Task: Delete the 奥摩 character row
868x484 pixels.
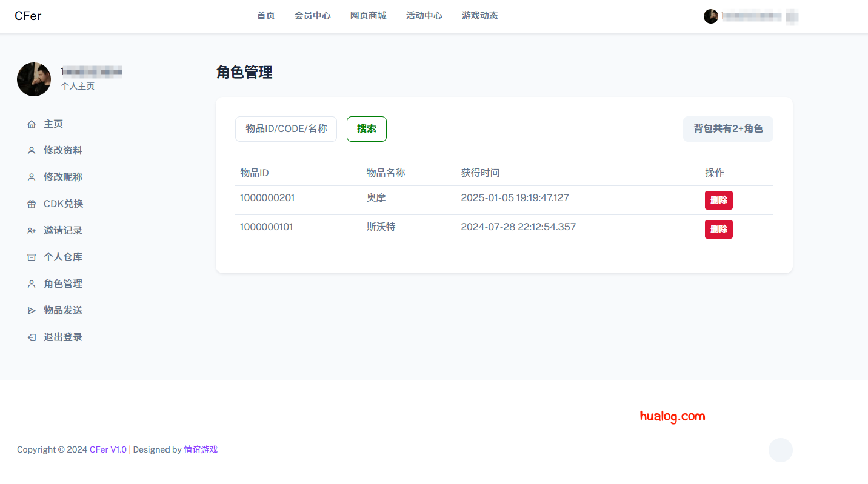Action: 718,200
